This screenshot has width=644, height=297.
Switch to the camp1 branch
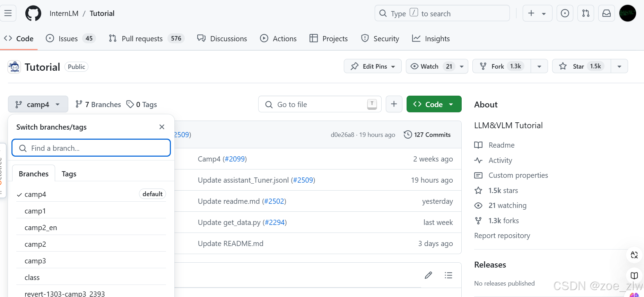pos(91,211)
